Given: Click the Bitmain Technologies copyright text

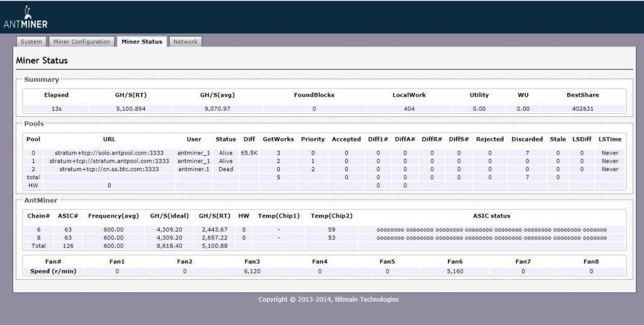Looking at the screenshot, I should [328, 300].
